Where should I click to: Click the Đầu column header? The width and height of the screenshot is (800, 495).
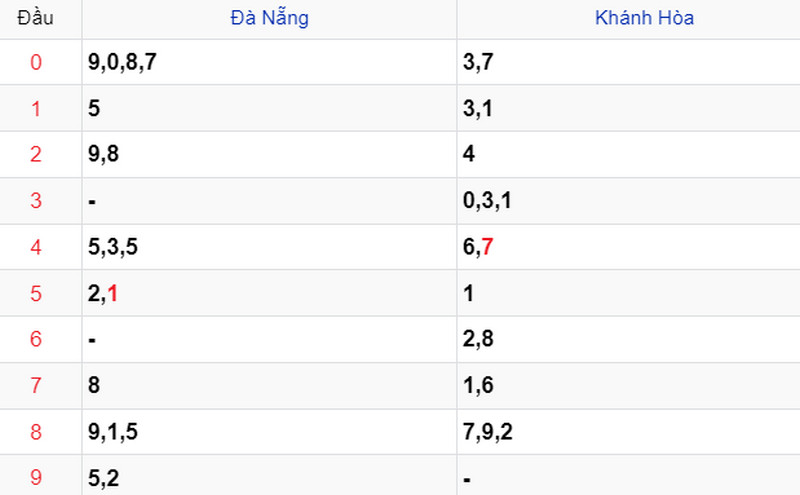(x=35, y=18)
